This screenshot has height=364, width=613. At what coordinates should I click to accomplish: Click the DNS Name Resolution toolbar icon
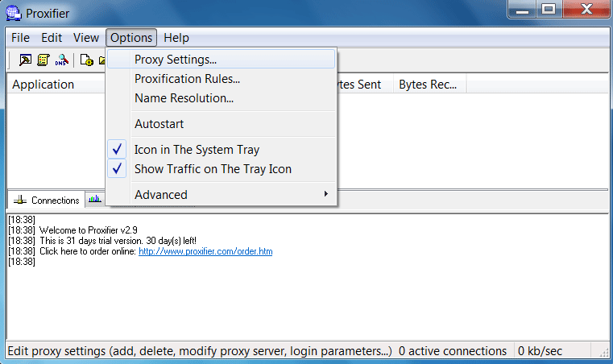click(62, 60)
